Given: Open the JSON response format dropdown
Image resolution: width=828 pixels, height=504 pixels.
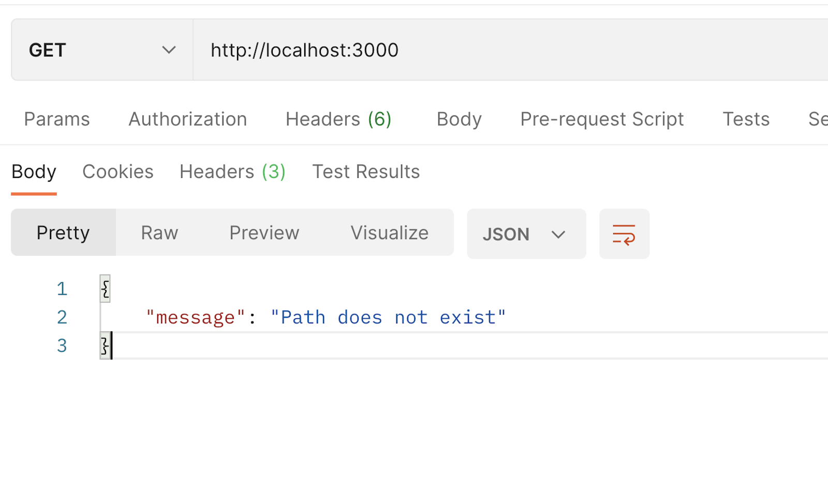Looking at the screenshot, I should tap(526, 234).
